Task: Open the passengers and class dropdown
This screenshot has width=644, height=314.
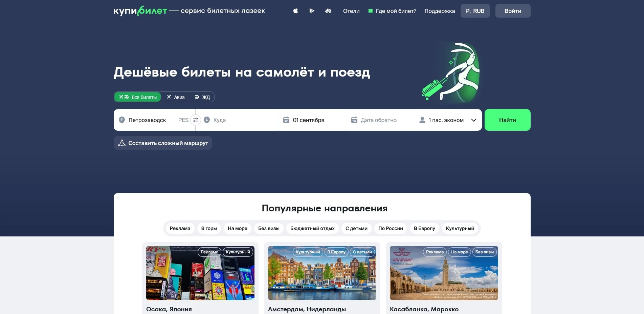Action: point(447,120)
